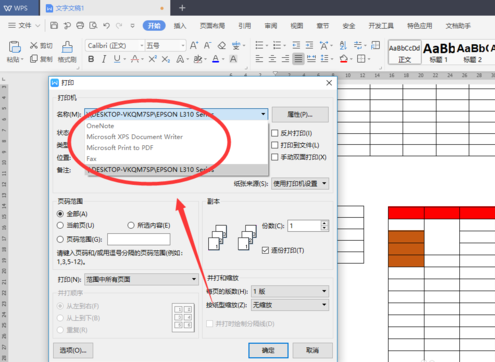495x362 pixels.
Task: Click the red font color swatch
Action: tap(216, 59)
